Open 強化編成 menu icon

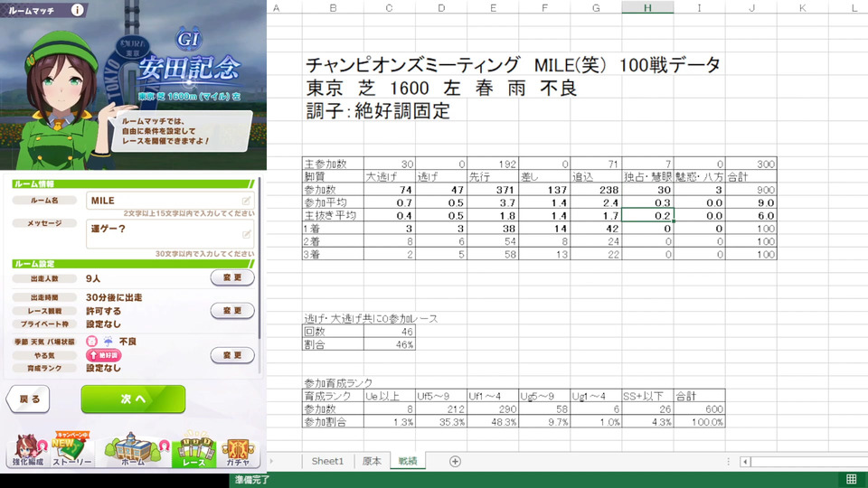point(29,450)
